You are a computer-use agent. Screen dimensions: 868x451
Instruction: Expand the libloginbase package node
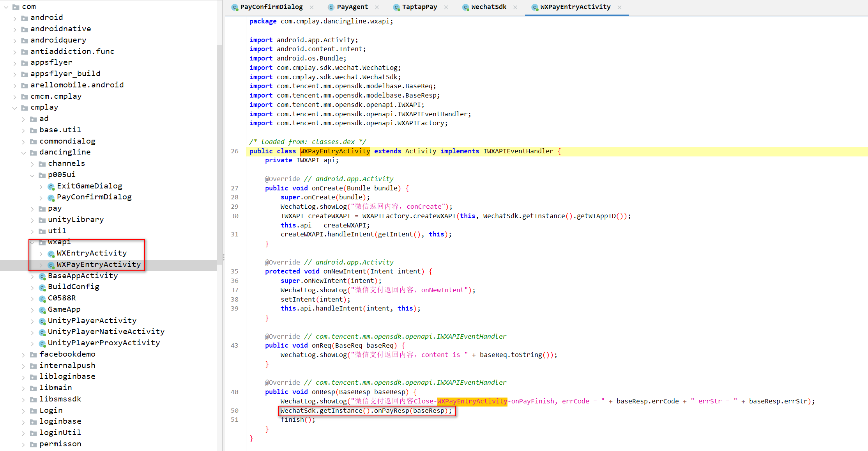(x=23, y=377)
